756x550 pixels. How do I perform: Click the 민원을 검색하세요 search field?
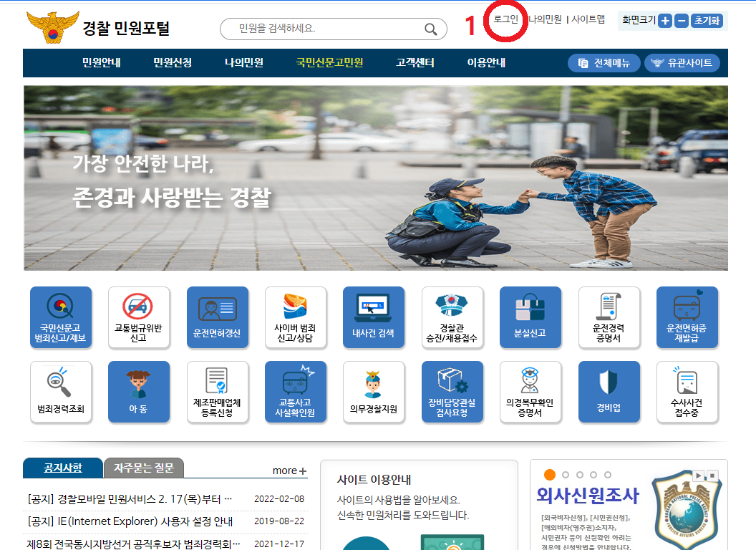(x=334, y=29)
